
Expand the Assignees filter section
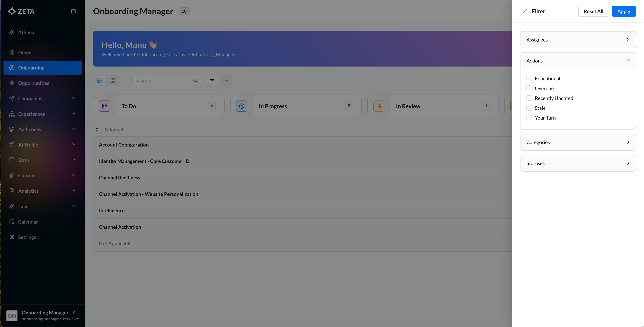point(578,40)
